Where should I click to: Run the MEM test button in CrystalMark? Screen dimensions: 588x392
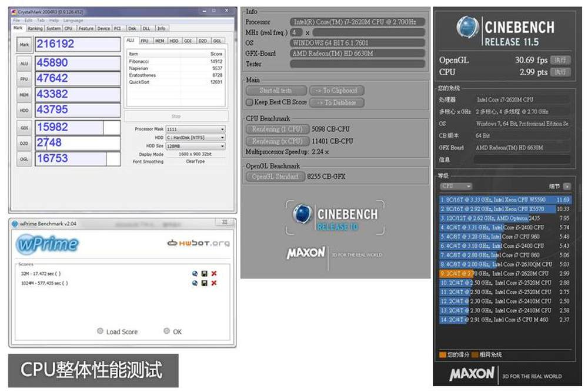24,95
